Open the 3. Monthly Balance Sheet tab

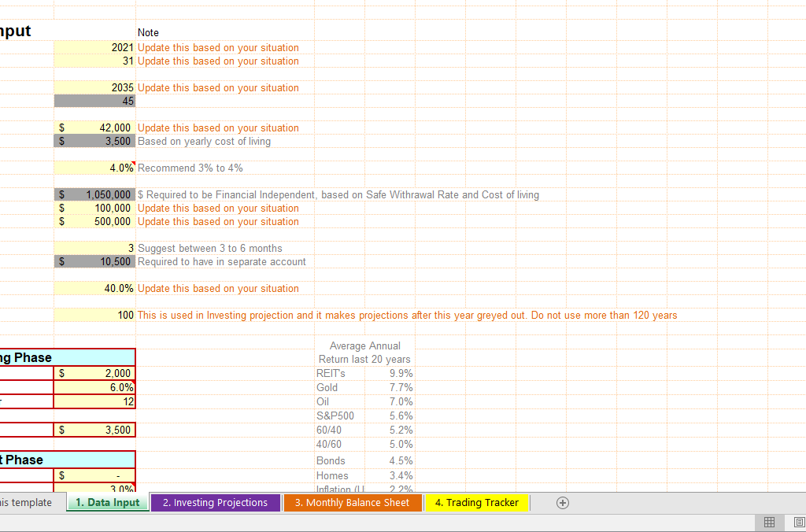click(x=352, y=503)
